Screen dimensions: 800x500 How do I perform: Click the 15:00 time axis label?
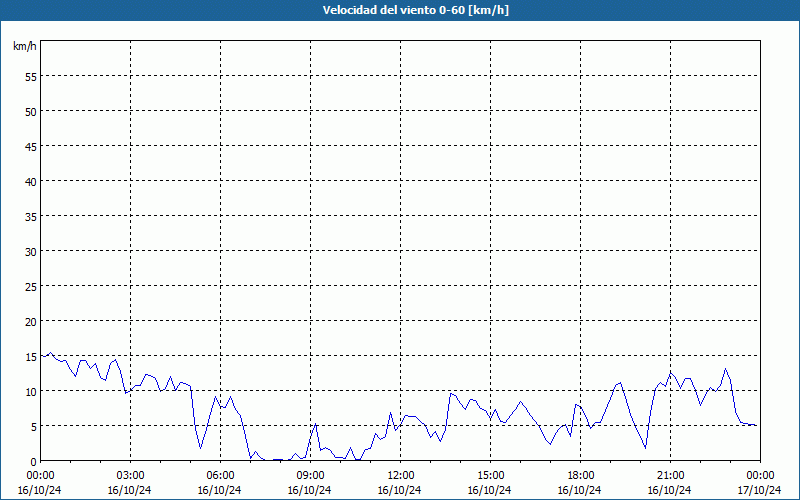tap(490, 476)
